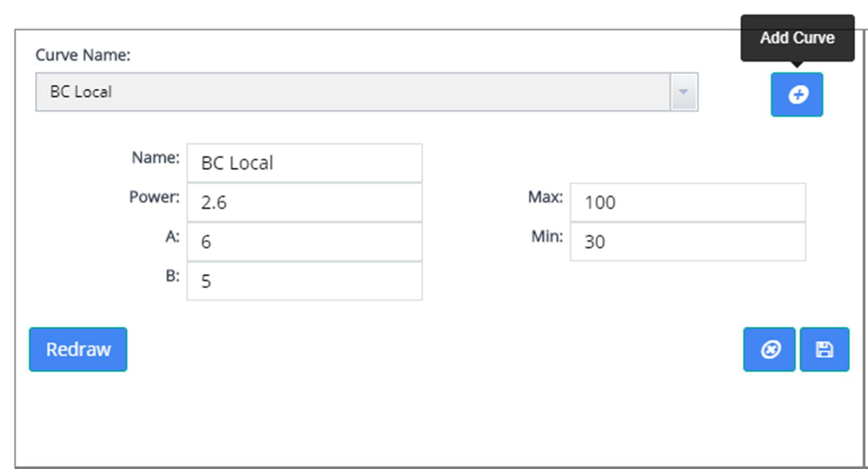Focus the Name field containing BC Local

pos(304,163)
